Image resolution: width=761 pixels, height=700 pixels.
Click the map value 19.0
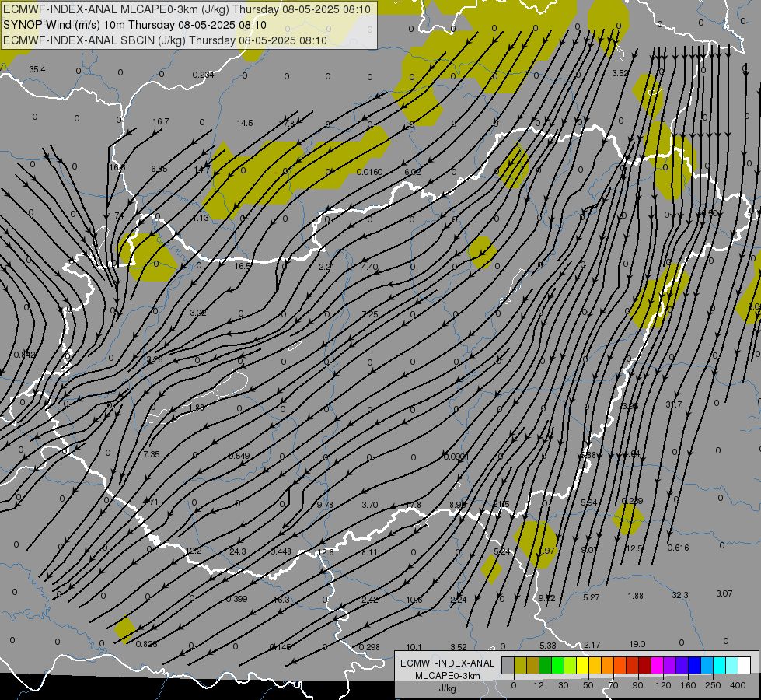637,644
